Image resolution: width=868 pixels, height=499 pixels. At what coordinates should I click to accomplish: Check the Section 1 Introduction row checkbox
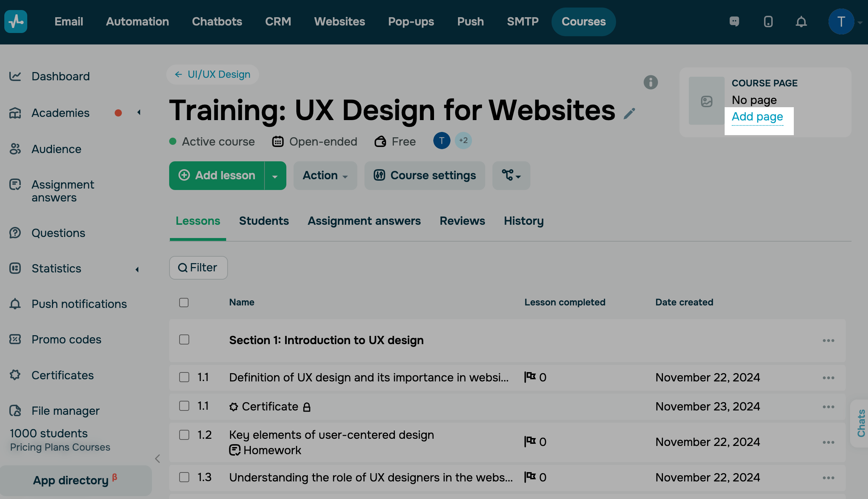[x=184, y=339]
